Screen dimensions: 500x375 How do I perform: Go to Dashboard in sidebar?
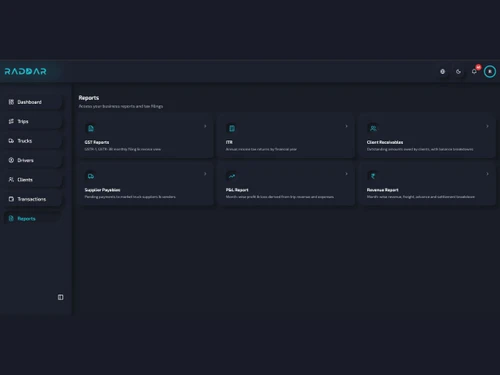33,102
